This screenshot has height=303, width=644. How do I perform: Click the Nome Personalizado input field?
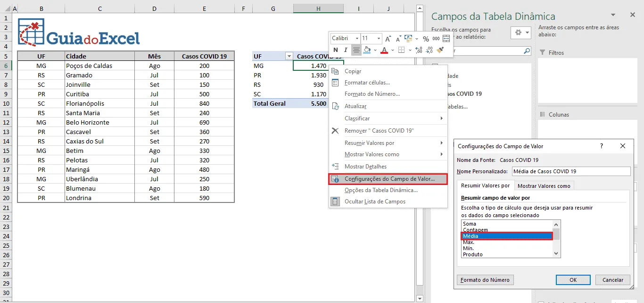[x=571, y=171]
